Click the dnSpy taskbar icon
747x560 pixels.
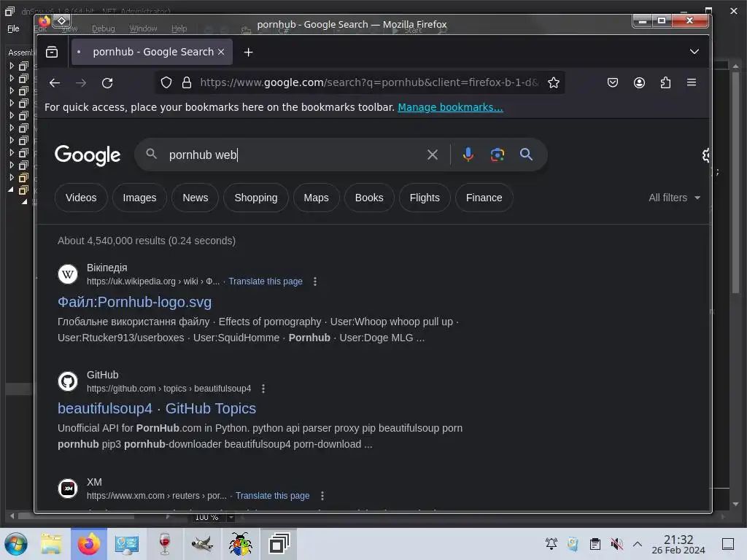[x=279, y=544]
